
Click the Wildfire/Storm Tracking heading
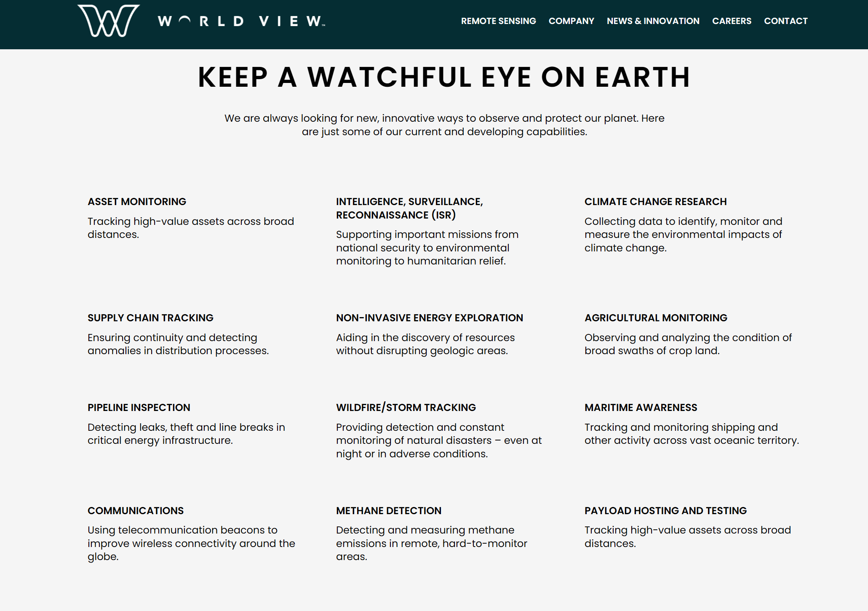point(406,408)
